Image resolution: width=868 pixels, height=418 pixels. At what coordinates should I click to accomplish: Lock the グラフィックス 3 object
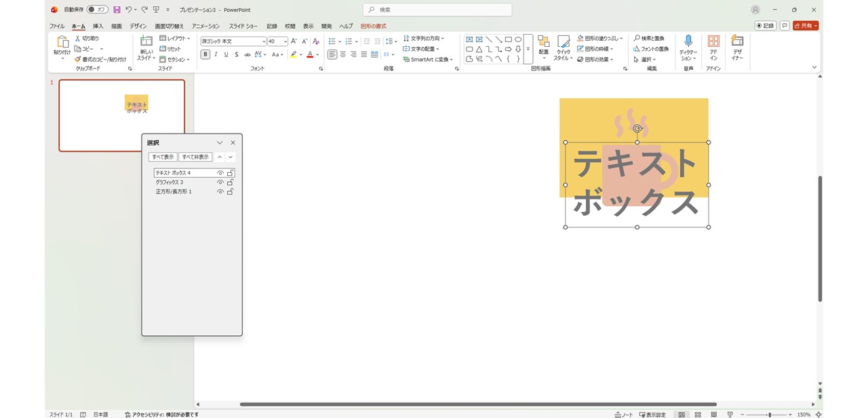(230, 183)
